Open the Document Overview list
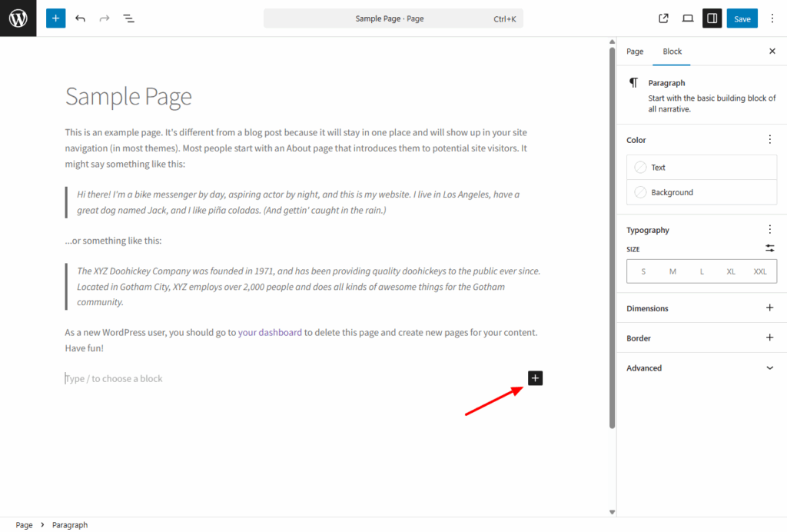The image size is (787, 532). [128, 18]
